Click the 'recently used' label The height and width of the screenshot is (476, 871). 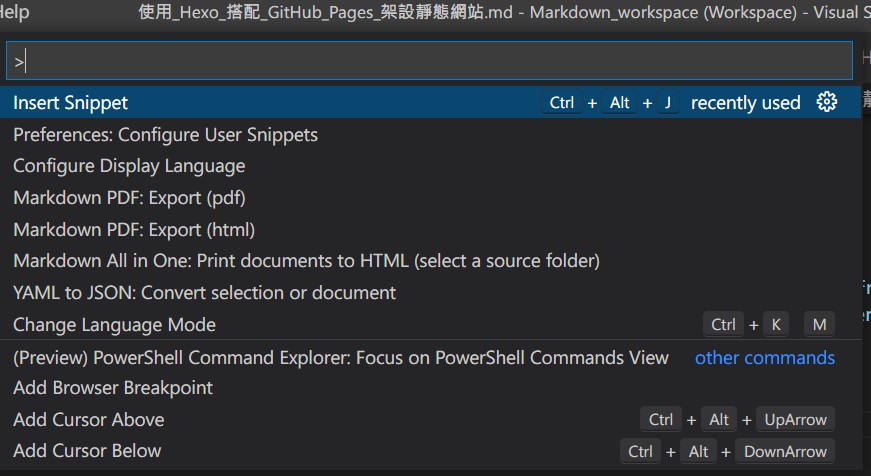[x=745, y=103]
